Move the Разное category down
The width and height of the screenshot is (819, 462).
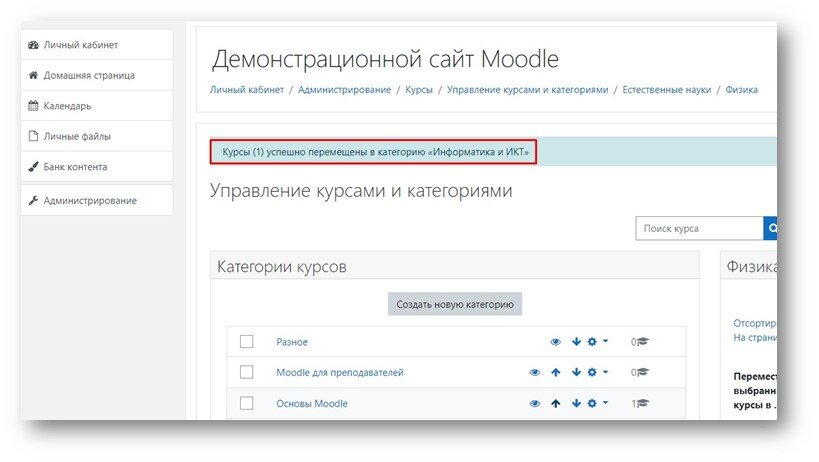click(x=576, y=341)
